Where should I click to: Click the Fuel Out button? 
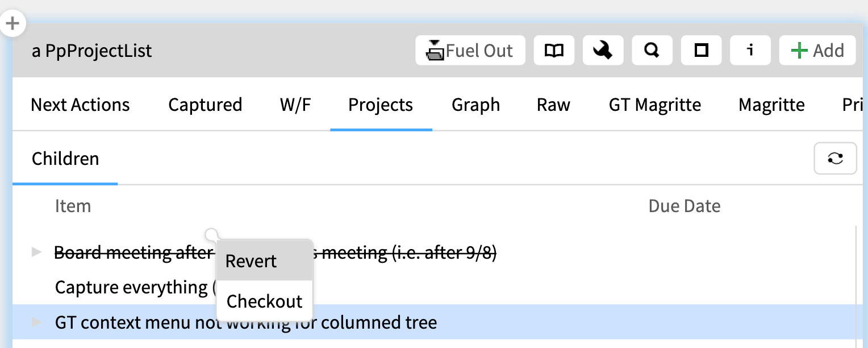click(470, 51)
